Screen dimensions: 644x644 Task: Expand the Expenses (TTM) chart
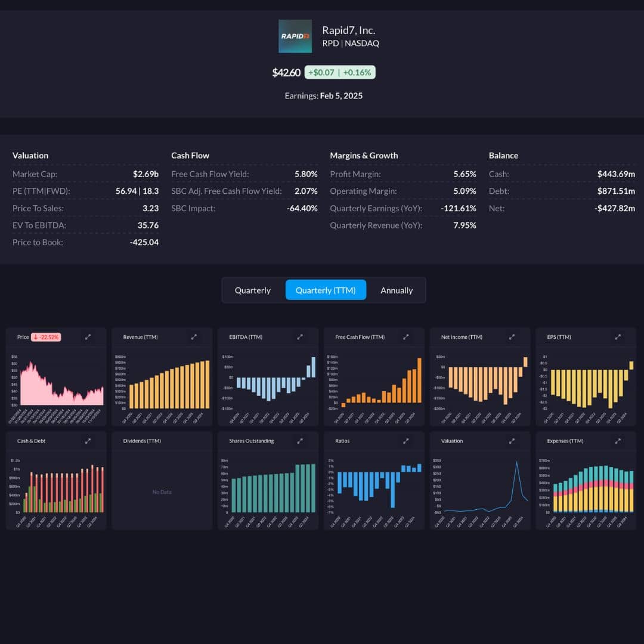pyautogui.click(x=618, y=441)
